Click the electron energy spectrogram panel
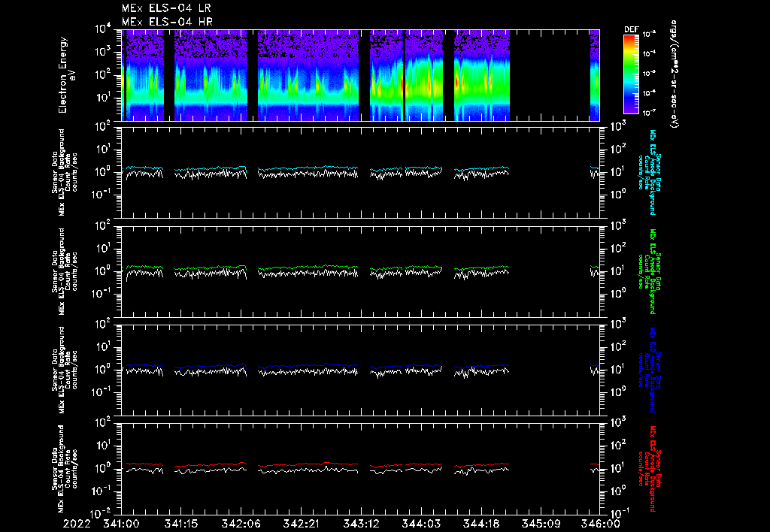This screenshot has width=770, height=532. [x=360, y=75]
